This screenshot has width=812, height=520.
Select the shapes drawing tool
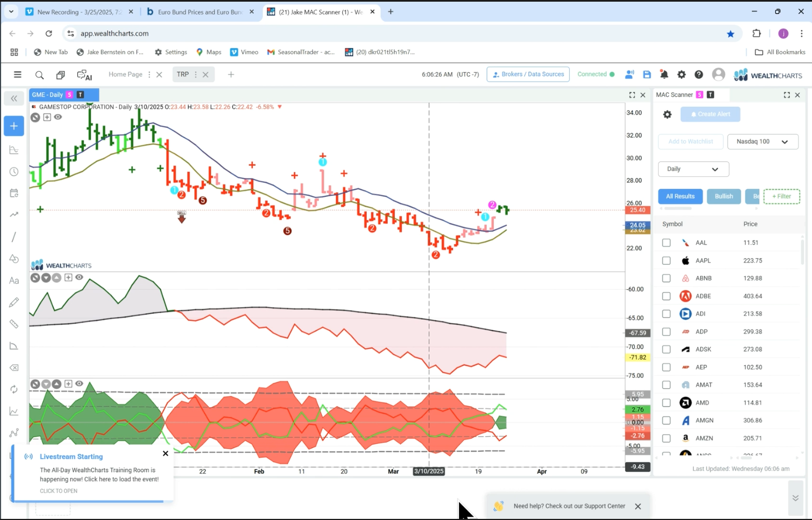(14, 259)
